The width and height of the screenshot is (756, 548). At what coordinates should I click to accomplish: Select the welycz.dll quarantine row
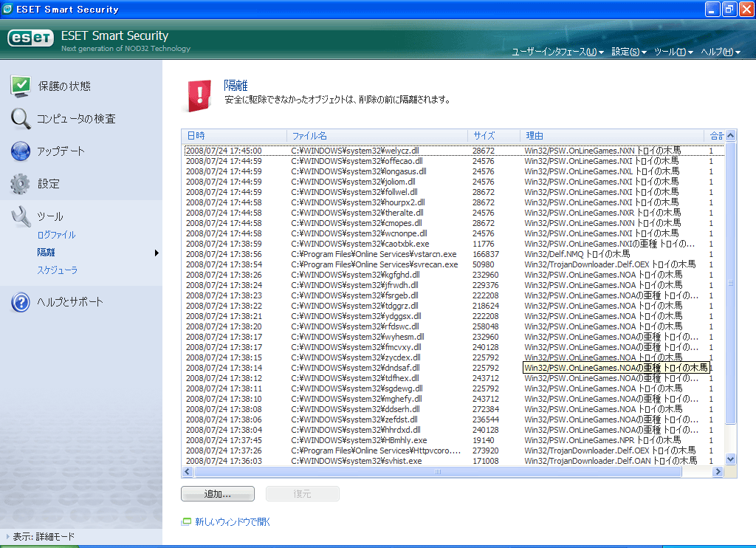[x=453, y=151]
